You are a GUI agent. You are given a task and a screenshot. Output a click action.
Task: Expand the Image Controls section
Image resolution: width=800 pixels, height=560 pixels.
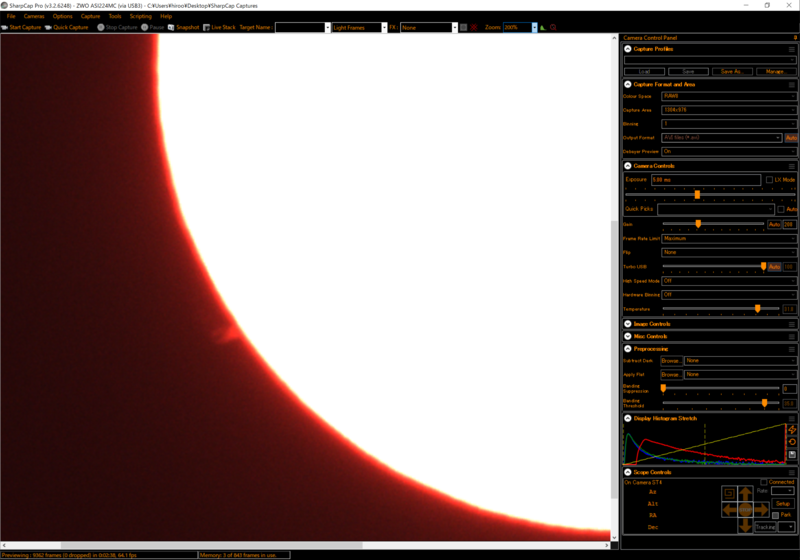tap(628, 324)
